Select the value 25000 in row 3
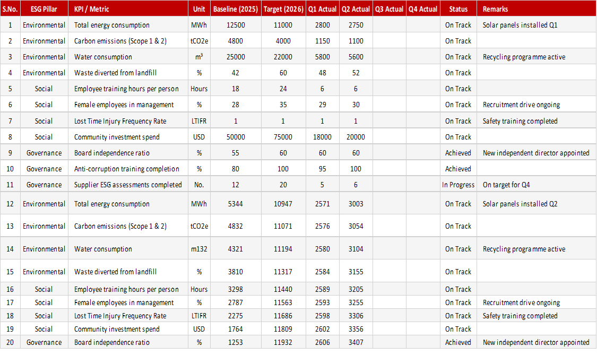 (235, 57)
